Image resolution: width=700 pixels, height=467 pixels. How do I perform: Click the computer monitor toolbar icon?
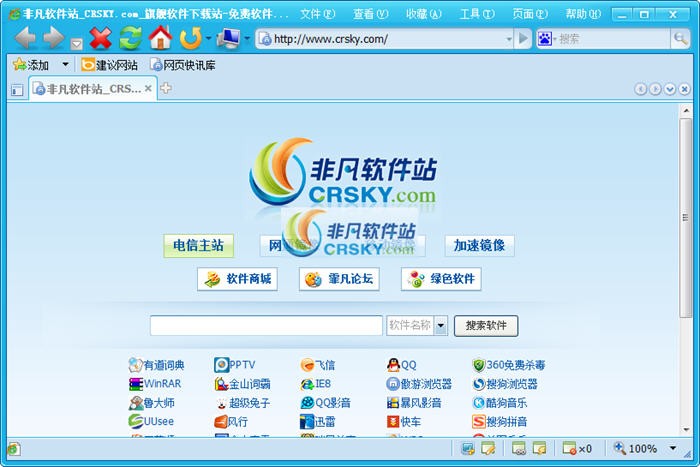pos(228,38)
